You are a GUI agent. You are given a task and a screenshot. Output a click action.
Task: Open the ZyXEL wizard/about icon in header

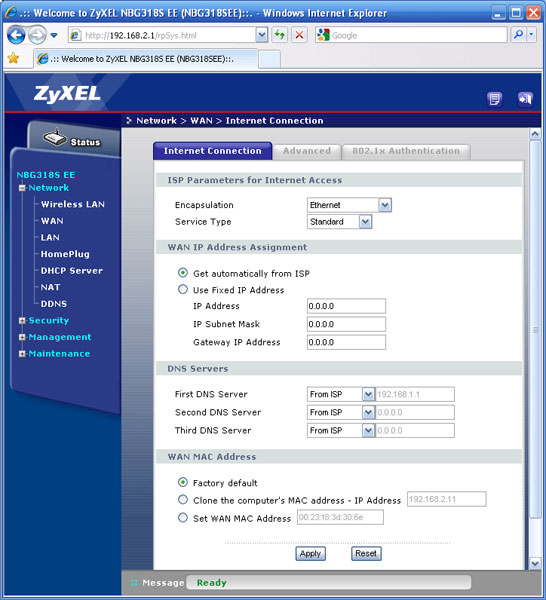[494, 99]
